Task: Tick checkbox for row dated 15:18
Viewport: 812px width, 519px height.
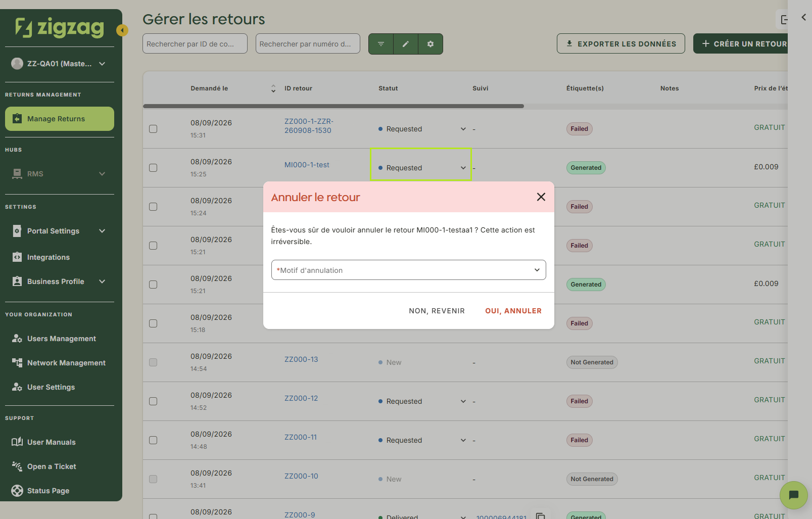Action: pos(153,323)
